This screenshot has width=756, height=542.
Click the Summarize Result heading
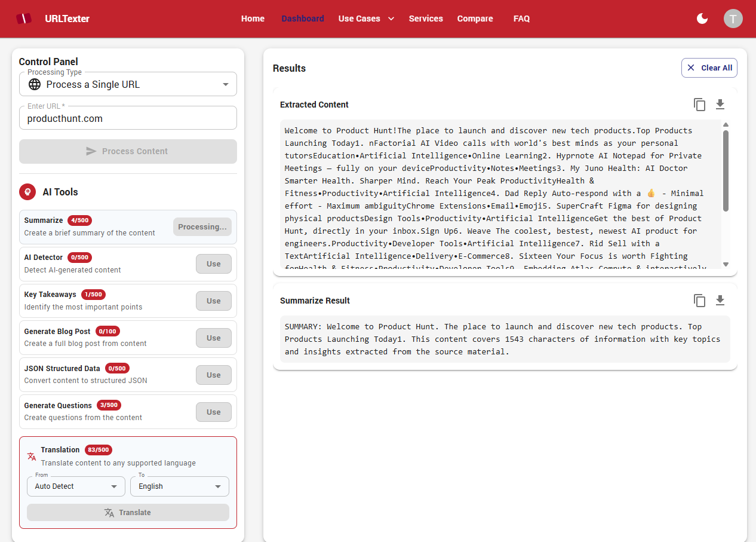315,301
